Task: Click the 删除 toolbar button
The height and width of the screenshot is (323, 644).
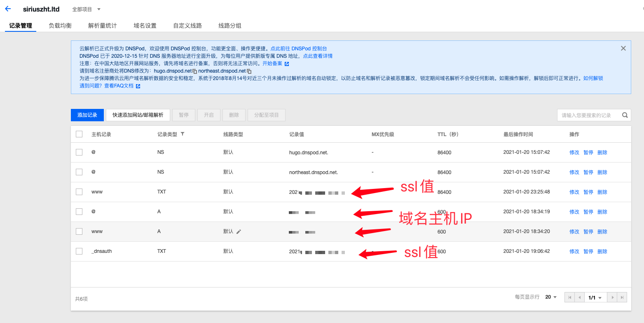Action: 234,115
